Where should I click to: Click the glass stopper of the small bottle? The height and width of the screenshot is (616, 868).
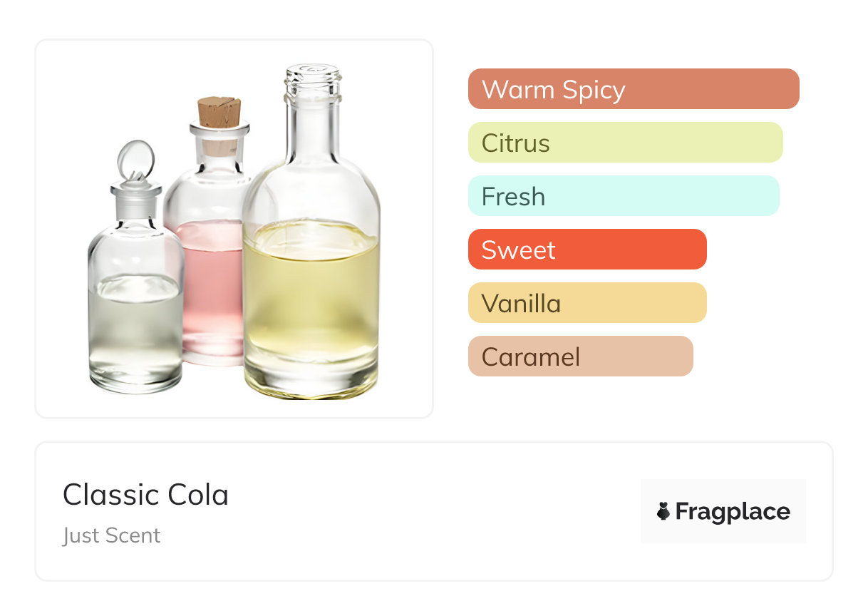(x=135, y=160)
